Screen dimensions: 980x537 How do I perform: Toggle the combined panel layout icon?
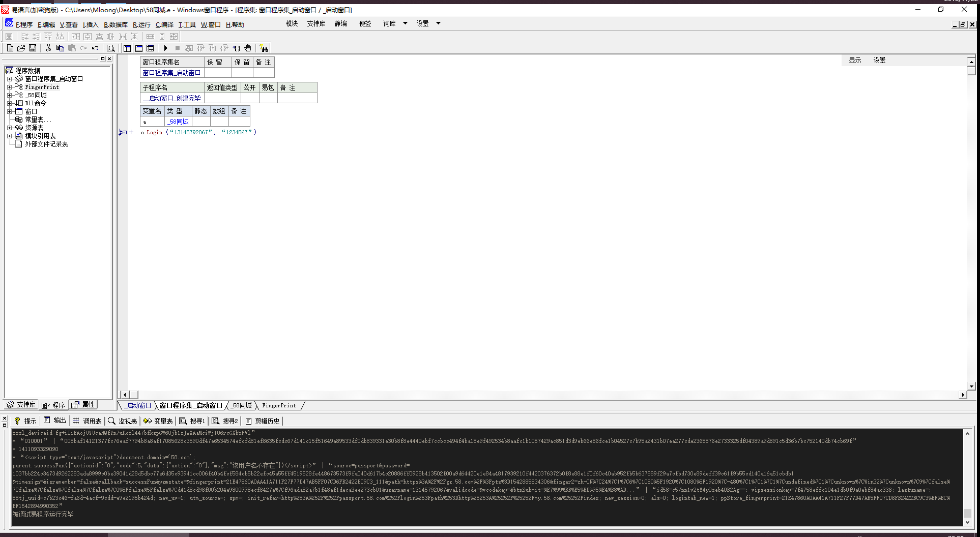click(150, 48)
